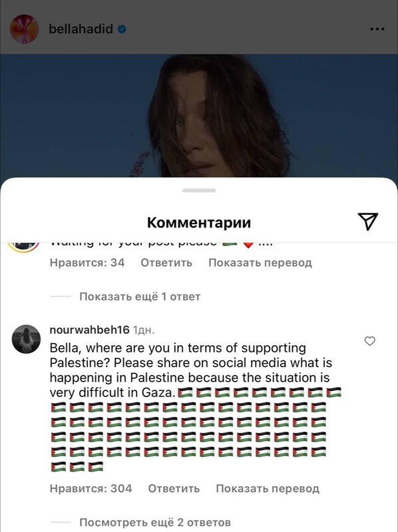The width and height of the screenshot is (398, 532).
Task: Open the bellahadid username link
Action: coord(81,29)
